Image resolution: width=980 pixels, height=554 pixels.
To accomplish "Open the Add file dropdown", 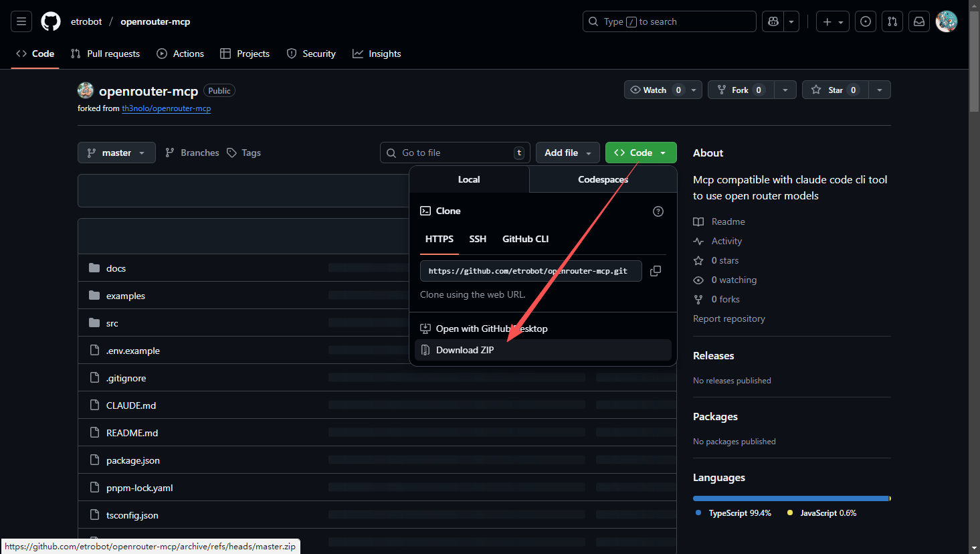I will click(567, 153).
